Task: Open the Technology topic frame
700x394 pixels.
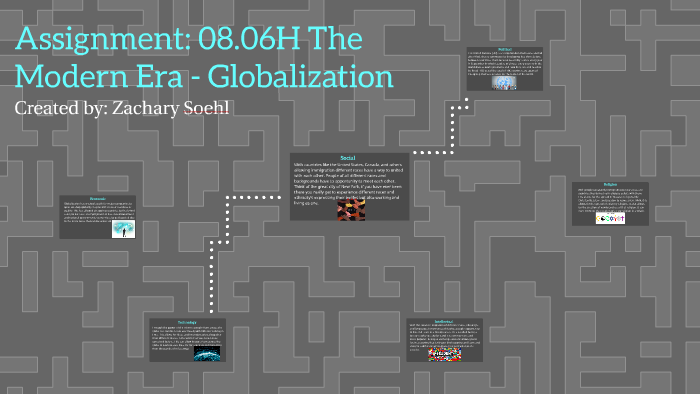Action: tap(188, 340)
